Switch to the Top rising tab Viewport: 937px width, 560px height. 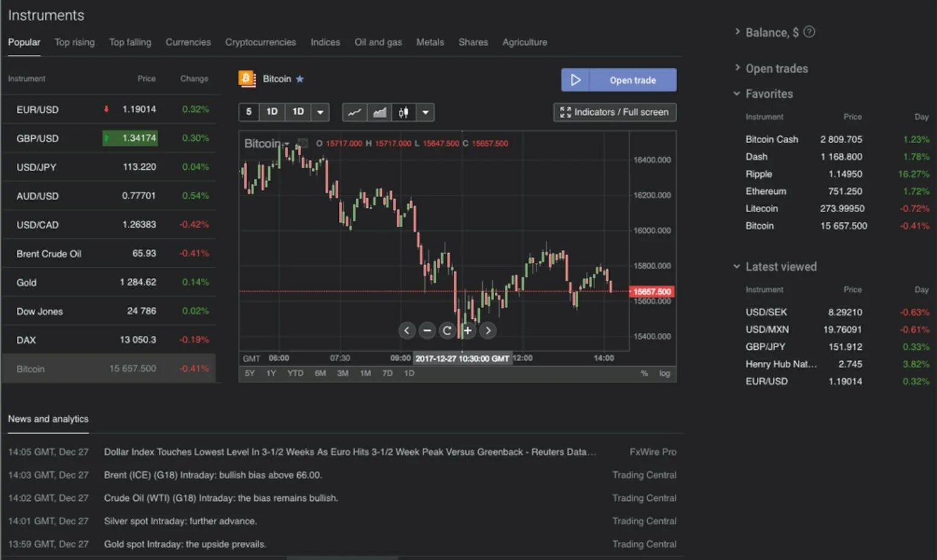tap(74, 42)
